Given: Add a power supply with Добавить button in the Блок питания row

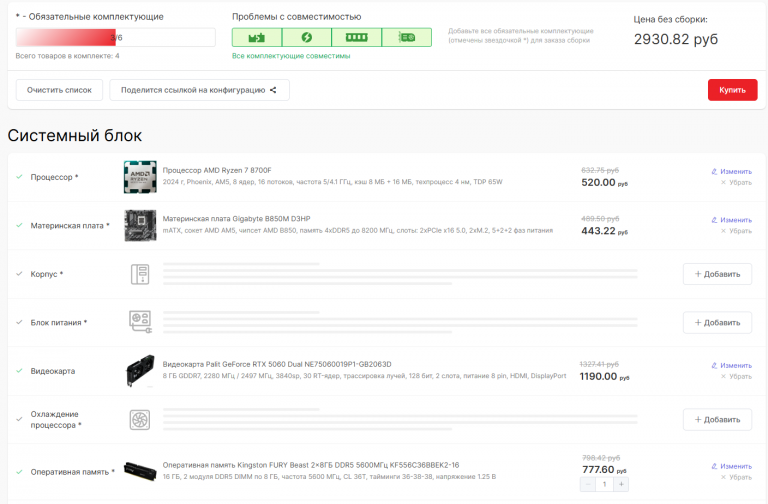Looking at the screenshot, I should (x=717, y=322).
